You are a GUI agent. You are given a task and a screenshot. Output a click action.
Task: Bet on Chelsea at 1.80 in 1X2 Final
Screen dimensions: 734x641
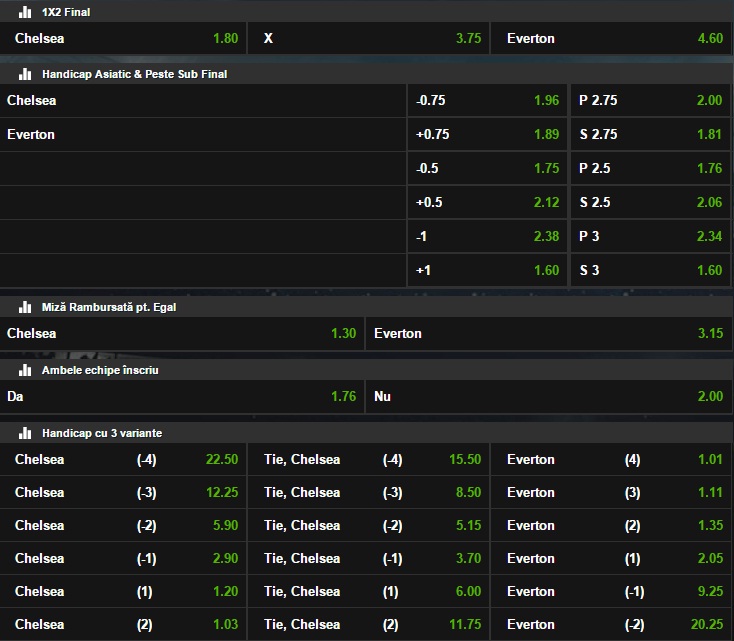click(x=123, y=38)
